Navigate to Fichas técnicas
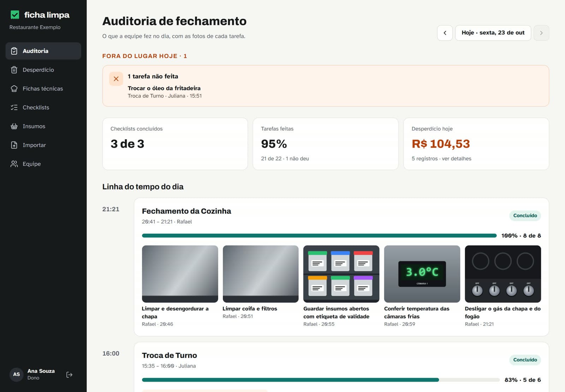This screenshot has height=392, width=565. (43, 89)
